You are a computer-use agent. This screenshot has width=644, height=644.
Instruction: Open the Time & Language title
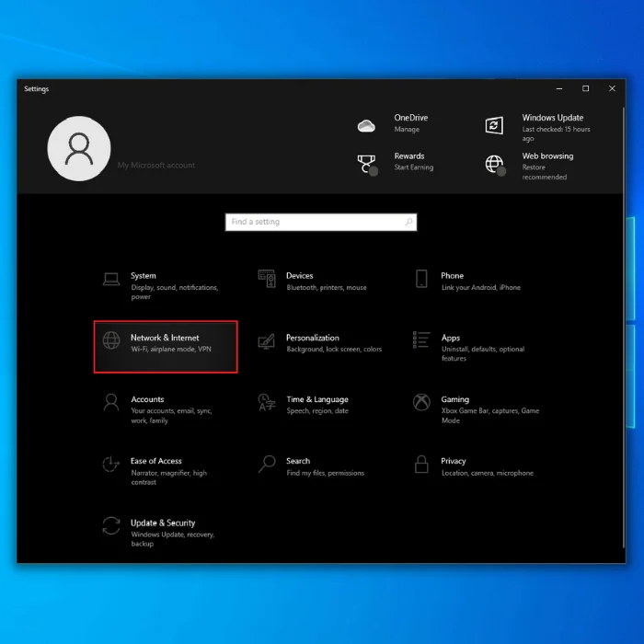coord(317,399)
